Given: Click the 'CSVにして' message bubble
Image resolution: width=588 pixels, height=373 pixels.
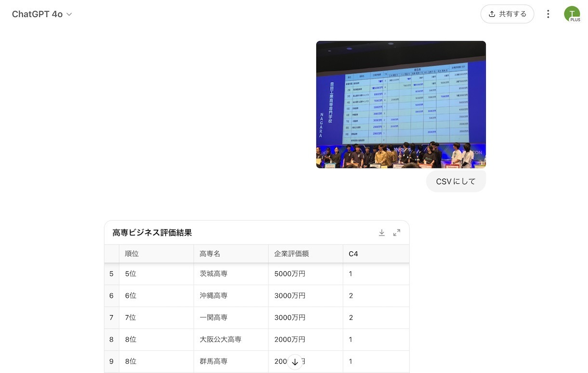Looking at the screenshot, I should 456,181.
